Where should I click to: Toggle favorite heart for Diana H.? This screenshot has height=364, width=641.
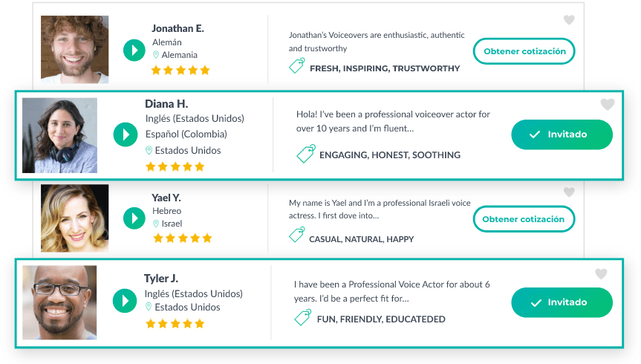click(608, 105)
